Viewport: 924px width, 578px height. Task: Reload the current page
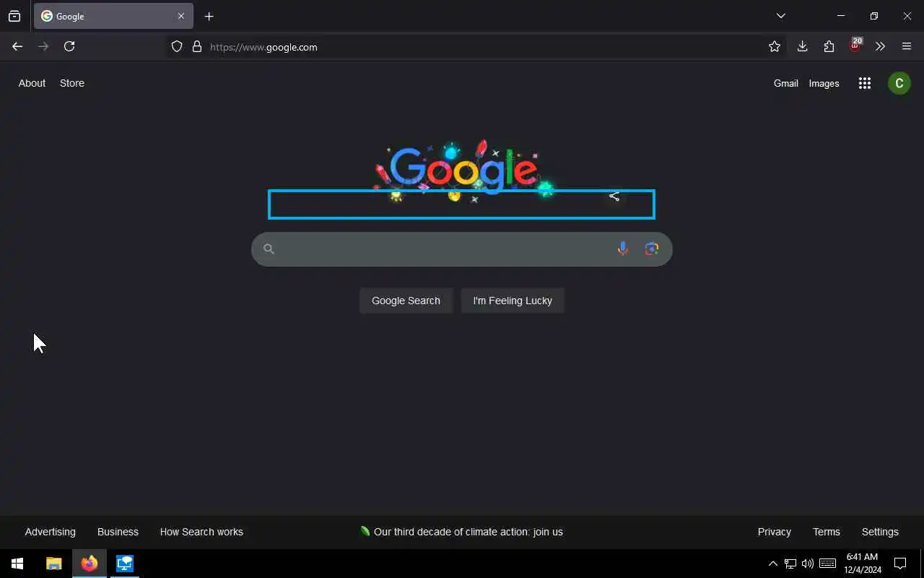point(69,46)
